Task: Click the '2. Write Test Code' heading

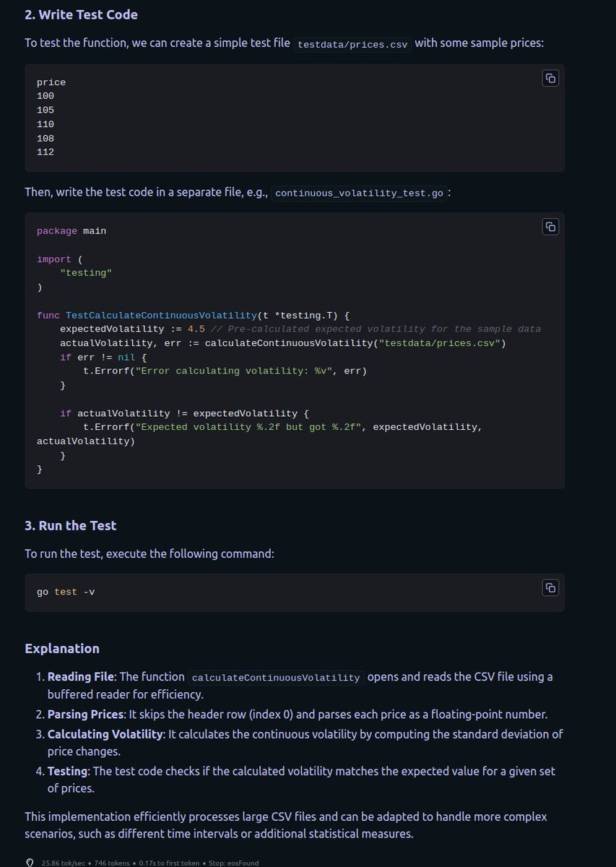Action: click(x=82, y=14)
